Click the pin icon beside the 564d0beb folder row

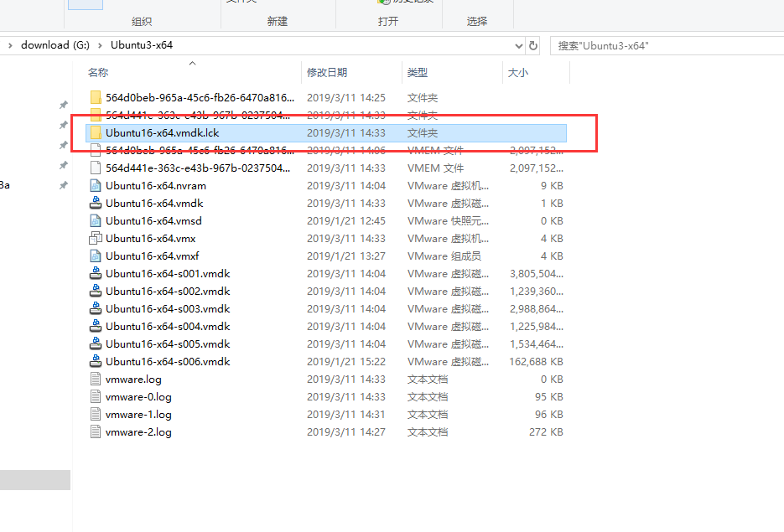(x=64, y=105)
